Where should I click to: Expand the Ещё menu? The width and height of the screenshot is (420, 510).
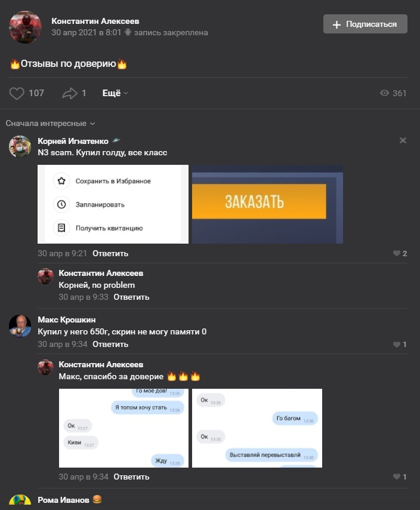(115, 93)
